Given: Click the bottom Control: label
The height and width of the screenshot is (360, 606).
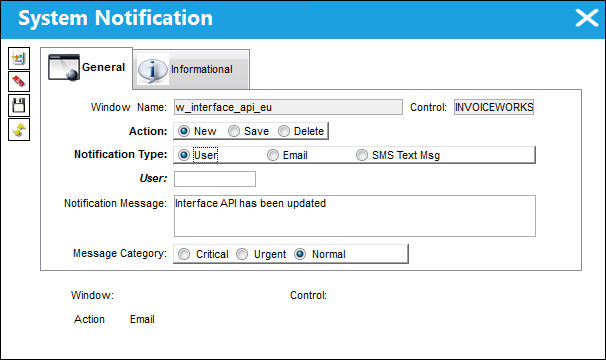Looking at the screenshot, I should (x=308, y=295).
